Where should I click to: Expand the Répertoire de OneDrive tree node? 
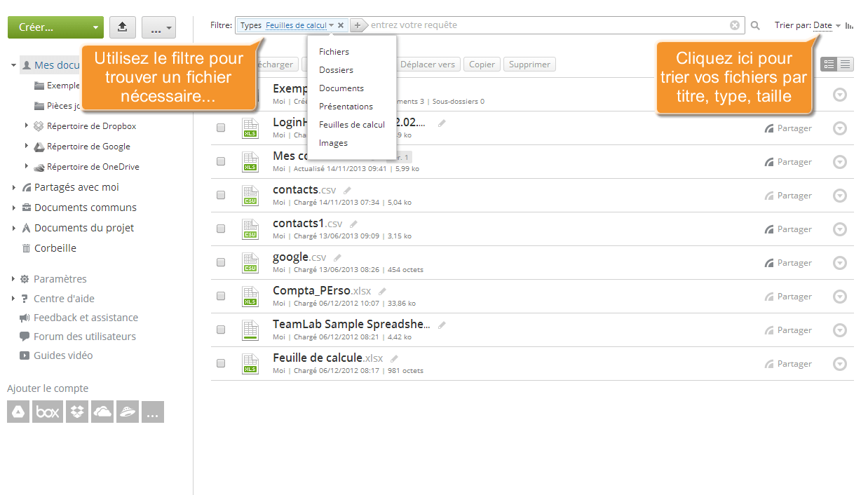coord(27,166)
